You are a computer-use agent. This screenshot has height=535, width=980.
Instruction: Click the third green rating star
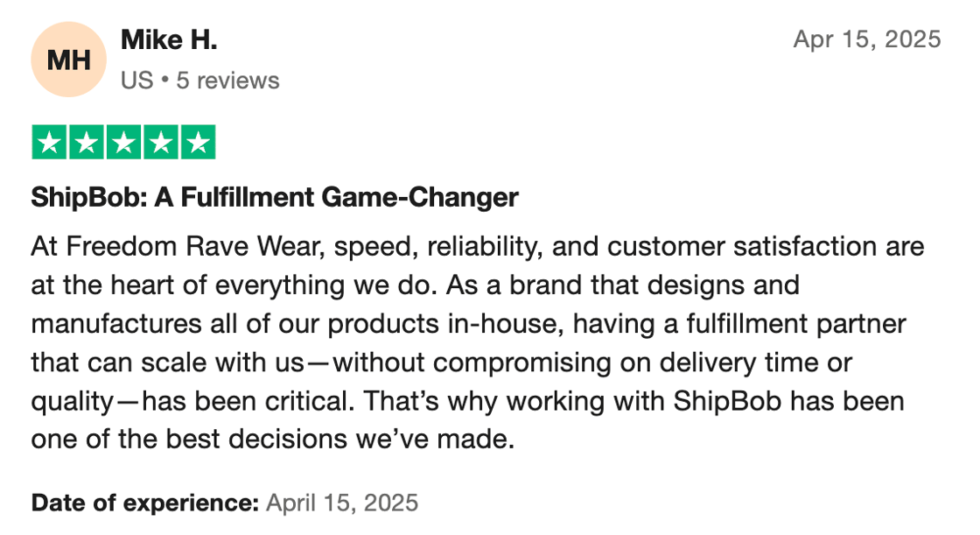tap(123, 142)
